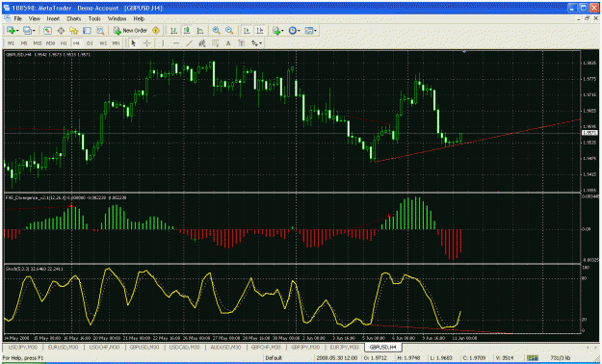This screenshot has height=364, width=602.
Task: Toggle Chart Shift button
Action: (260, 31)
